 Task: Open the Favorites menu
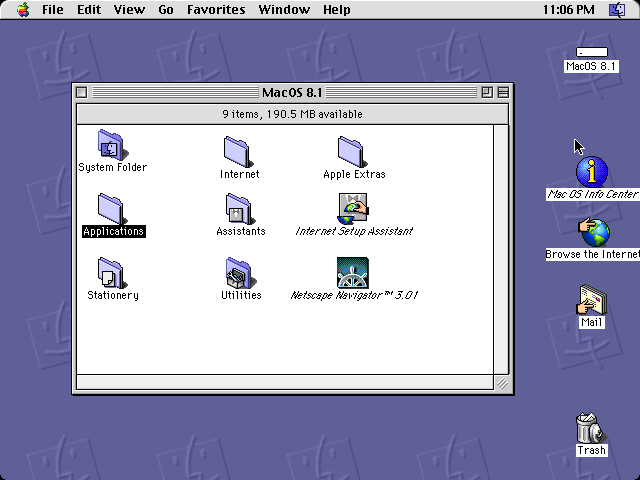pos(216,9)
